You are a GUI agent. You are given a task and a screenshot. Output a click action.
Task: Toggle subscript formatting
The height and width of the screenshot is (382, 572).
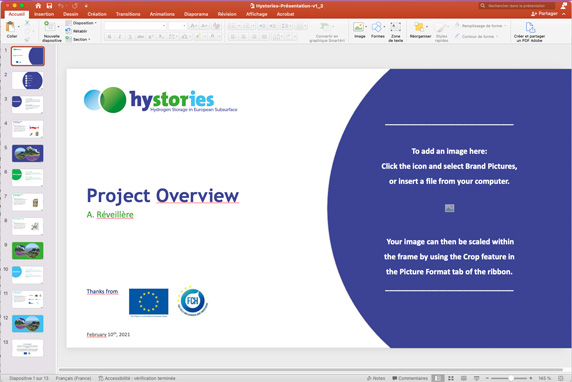coord(161,36)
